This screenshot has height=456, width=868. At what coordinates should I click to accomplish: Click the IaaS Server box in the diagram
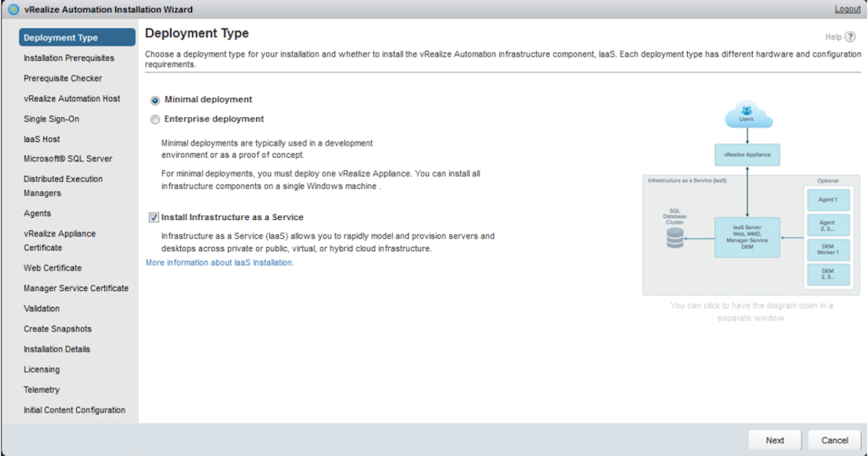(749, 237)
